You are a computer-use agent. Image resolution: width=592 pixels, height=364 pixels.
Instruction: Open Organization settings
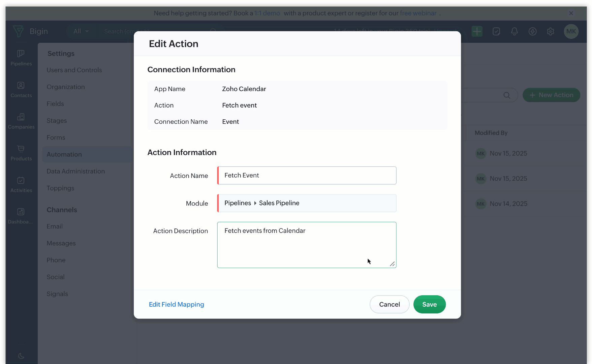pos(66,87)
